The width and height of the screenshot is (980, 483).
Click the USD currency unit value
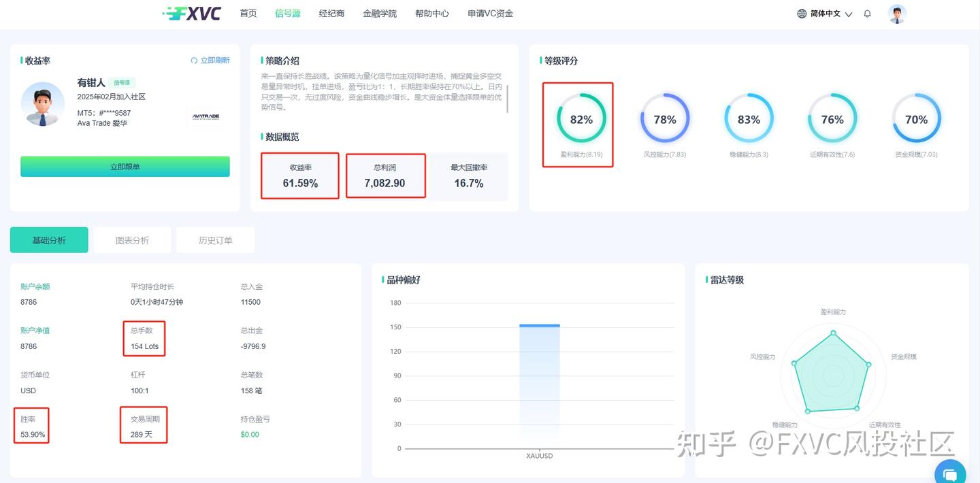coord(28,390)
